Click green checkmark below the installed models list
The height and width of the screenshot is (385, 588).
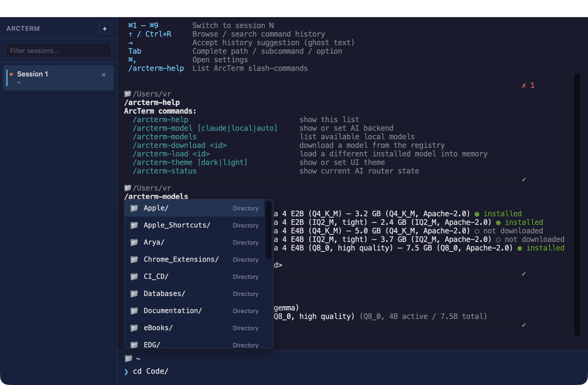[524, 274]
